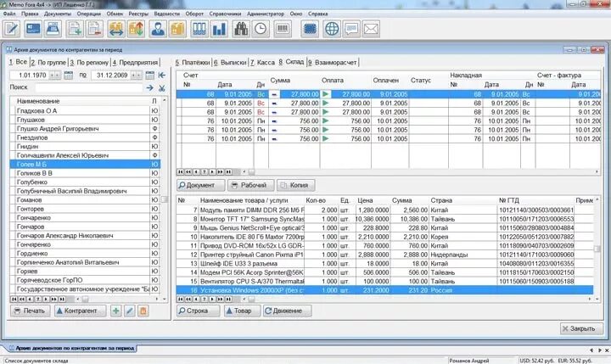The height and width of the screenshot is (364, 611).
Task: Click the Закрыть button
Action: coord(581,328)
